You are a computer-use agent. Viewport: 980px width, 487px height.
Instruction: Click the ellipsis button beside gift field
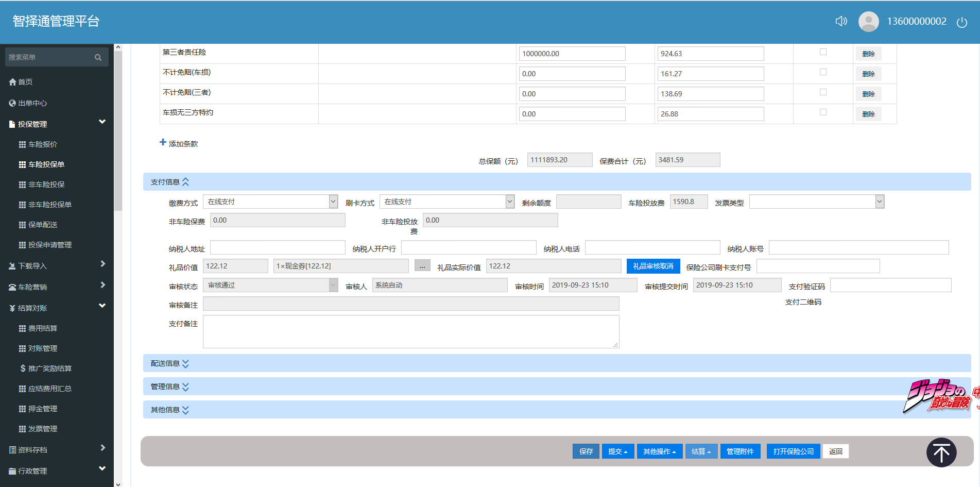point(422,266)
